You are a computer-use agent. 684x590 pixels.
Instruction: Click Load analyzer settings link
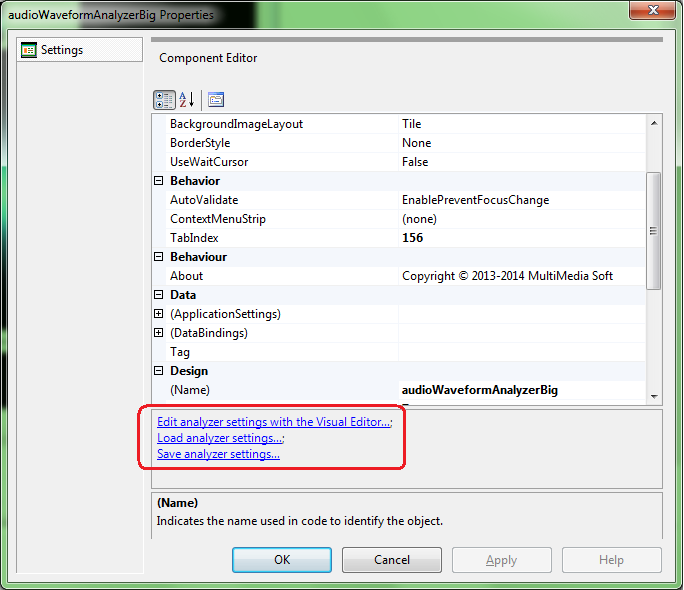point(219,438)
